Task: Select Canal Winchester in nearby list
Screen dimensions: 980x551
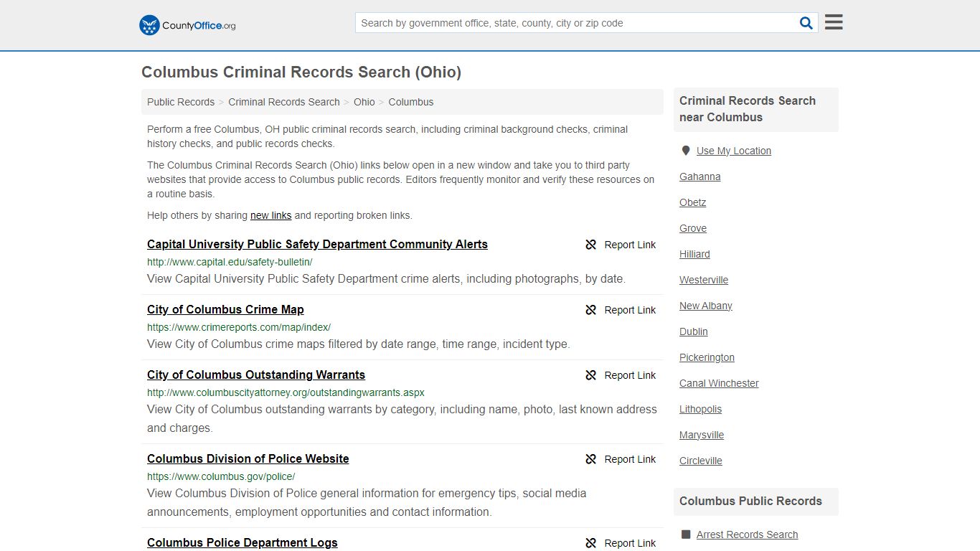Action: tap(719, 383)
